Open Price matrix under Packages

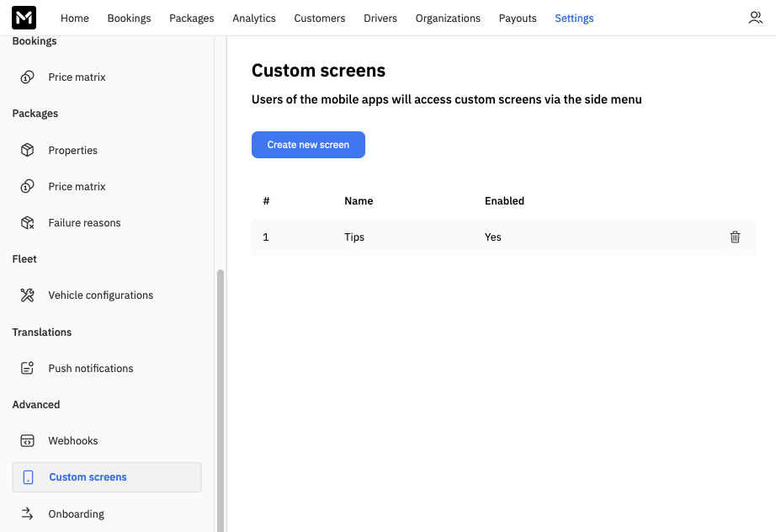pyautogui.click(x=77, y=187)
